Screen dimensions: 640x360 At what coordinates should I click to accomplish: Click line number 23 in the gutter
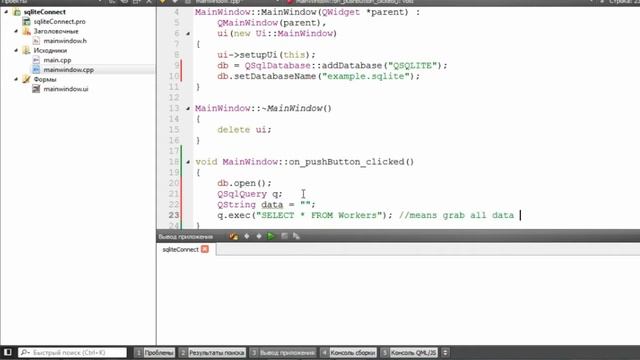click(x=174, y=215)
